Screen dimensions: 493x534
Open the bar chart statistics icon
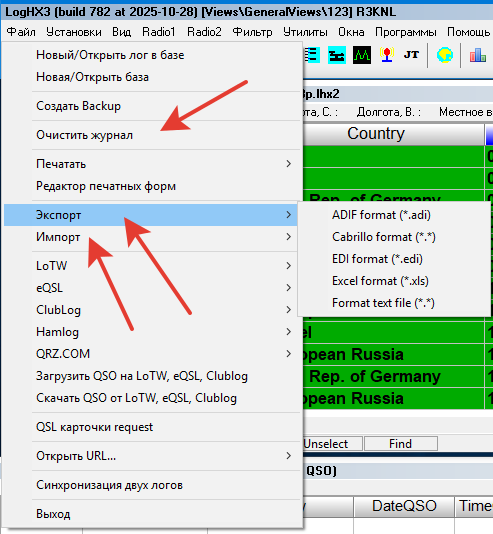(478, 55)
